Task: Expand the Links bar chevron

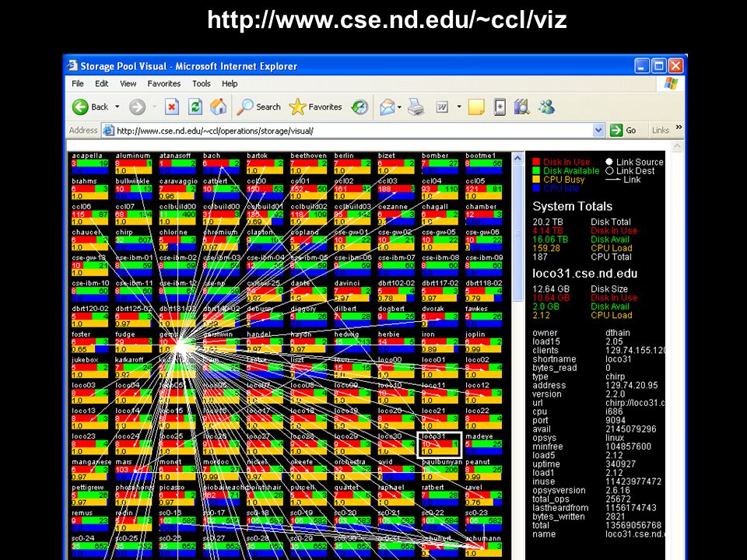Action: [679, 127]
